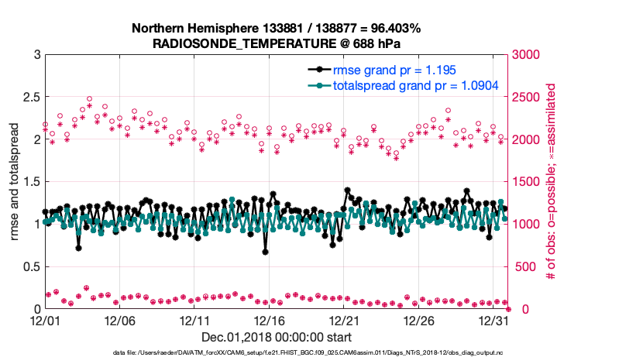Click the 'rmse and totalspread' y-axis label

(x=16, y=182)
